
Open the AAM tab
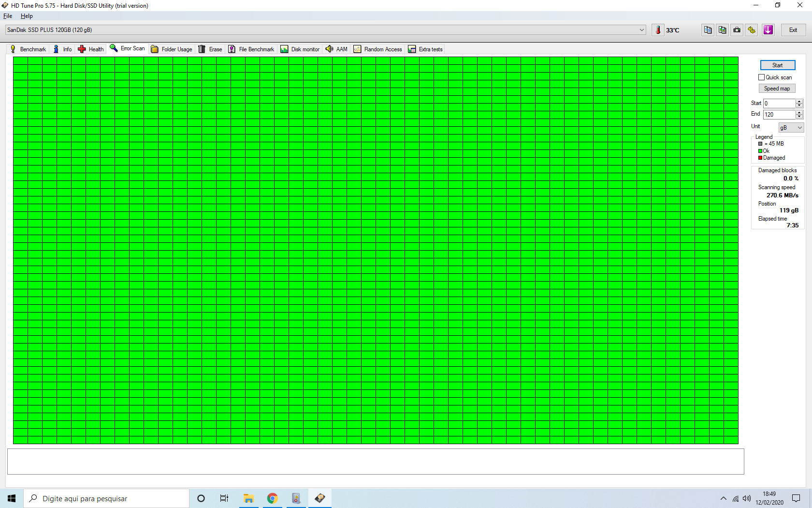click(x=336, y=49)
